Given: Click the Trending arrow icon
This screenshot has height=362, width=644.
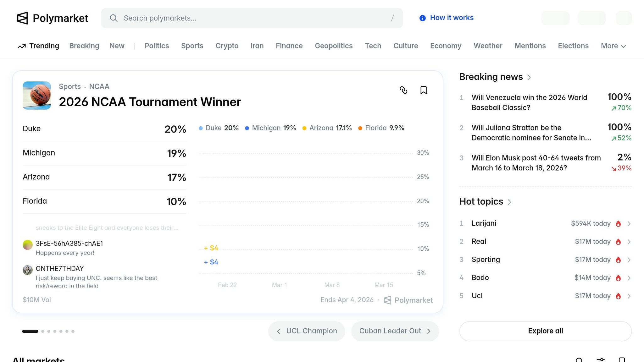Looking at the screenshot, I should click(x=22, y=46).
